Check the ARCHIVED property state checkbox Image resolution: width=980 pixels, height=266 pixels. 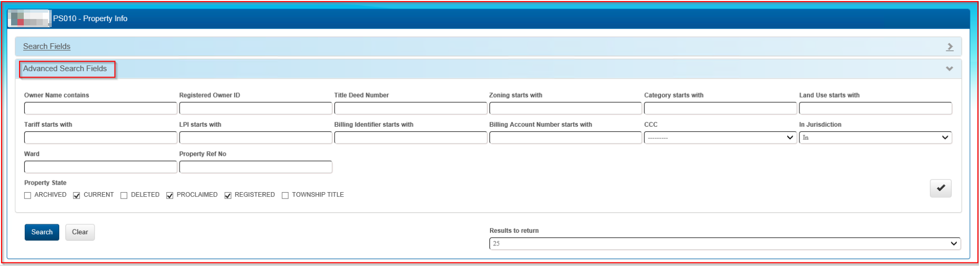click(x=27, y=196)
